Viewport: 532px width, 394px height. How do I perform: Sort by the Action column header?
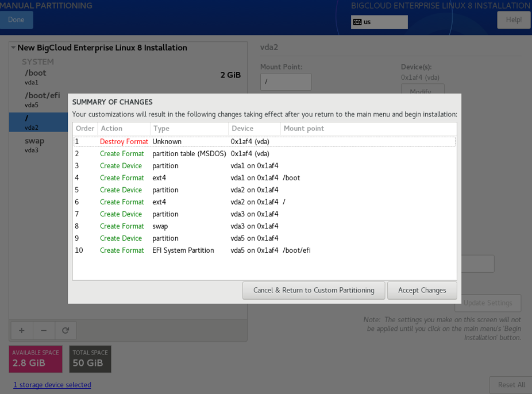pos(124,129)
